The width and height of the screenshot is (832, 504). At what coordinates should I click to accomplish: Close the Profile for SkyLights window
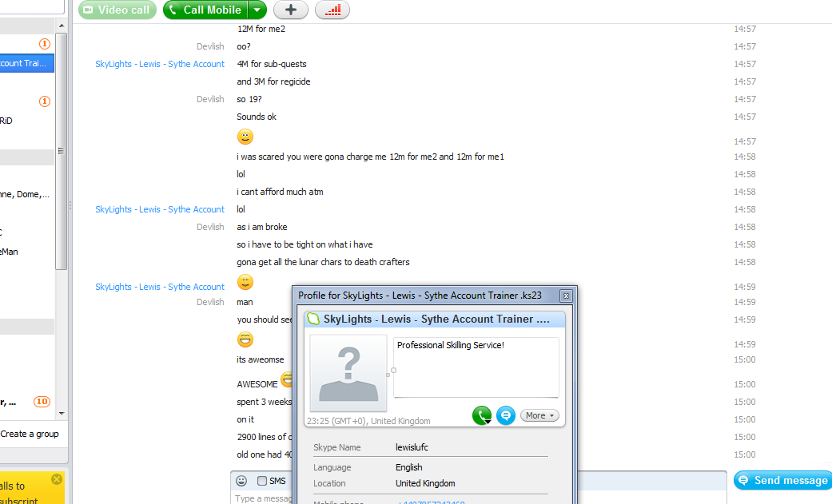tap(566, 296)
